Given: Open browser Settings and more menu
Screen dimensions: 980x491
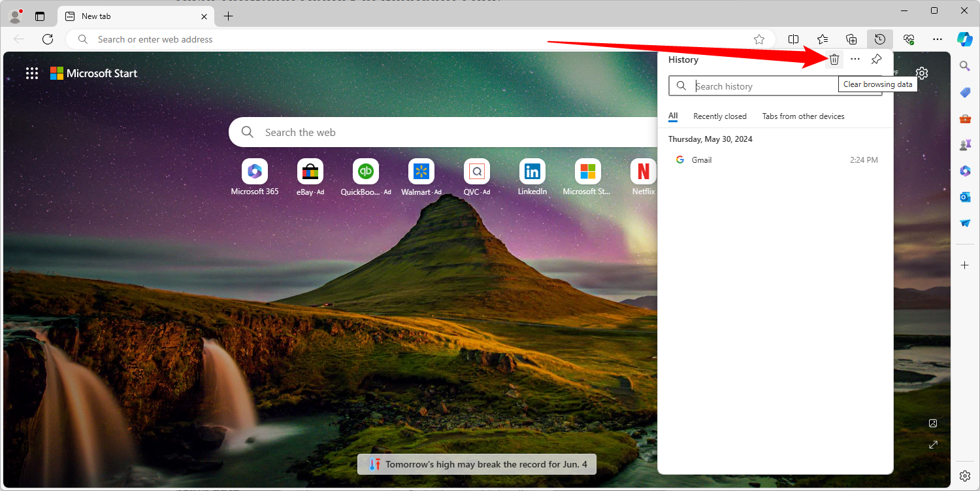Looking at the screenshot, I should 938,39.
